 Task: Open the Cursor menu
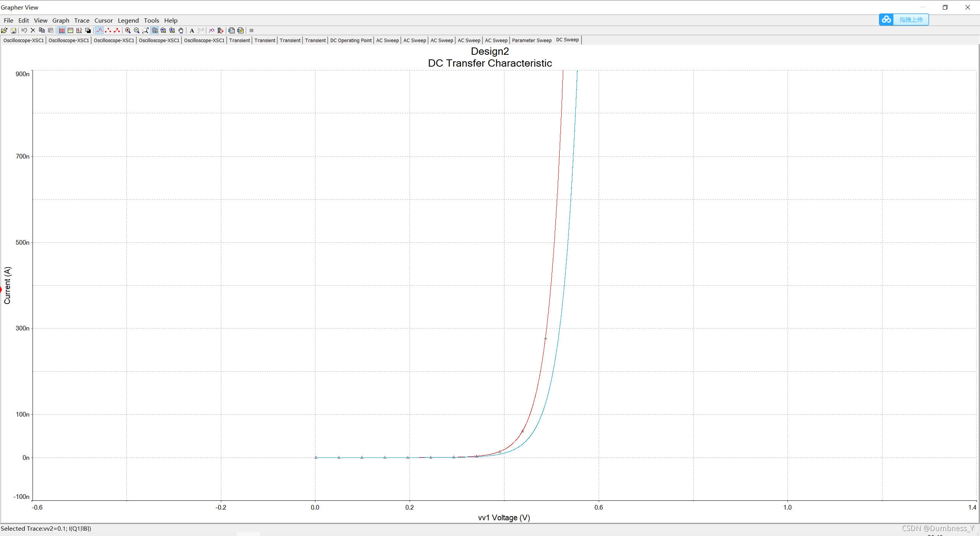pyautogui.click(x=103, y=21)
